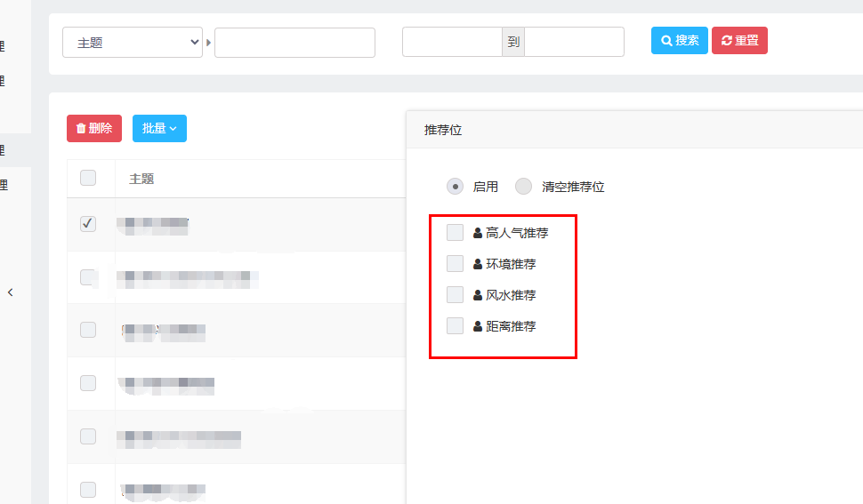
Task: Choose the 清空推荐位 radio option
Action: pyautogui.click(x=524, y=187)
